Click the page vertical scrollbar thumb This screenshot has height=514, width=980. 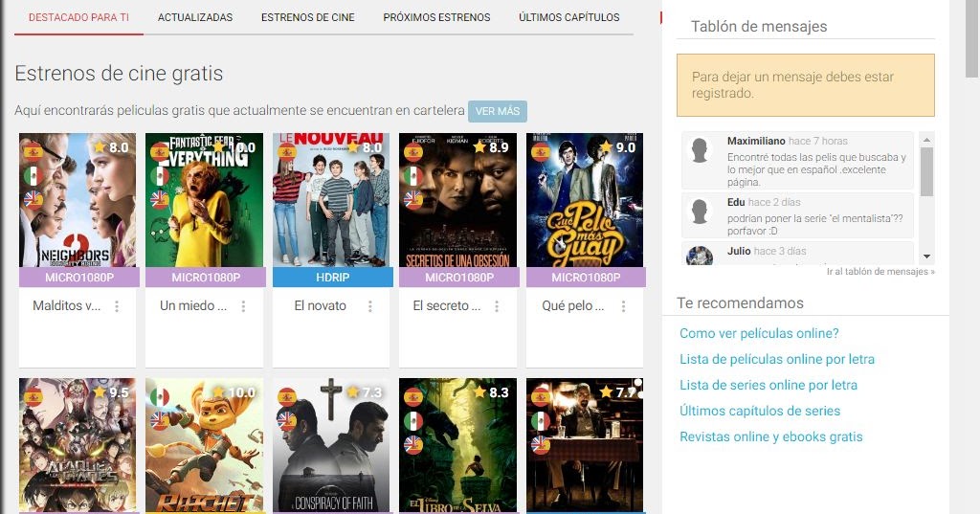tap(972, 39)
